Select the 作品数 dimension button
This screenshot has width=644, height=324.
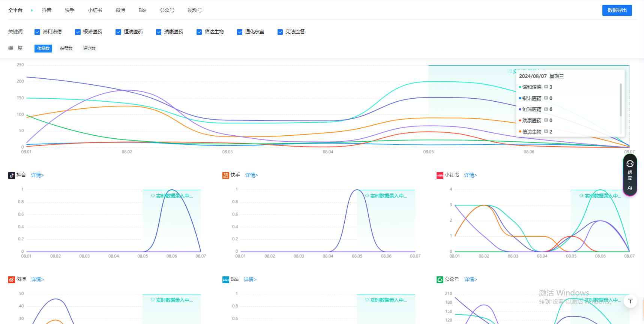[43, 48]
